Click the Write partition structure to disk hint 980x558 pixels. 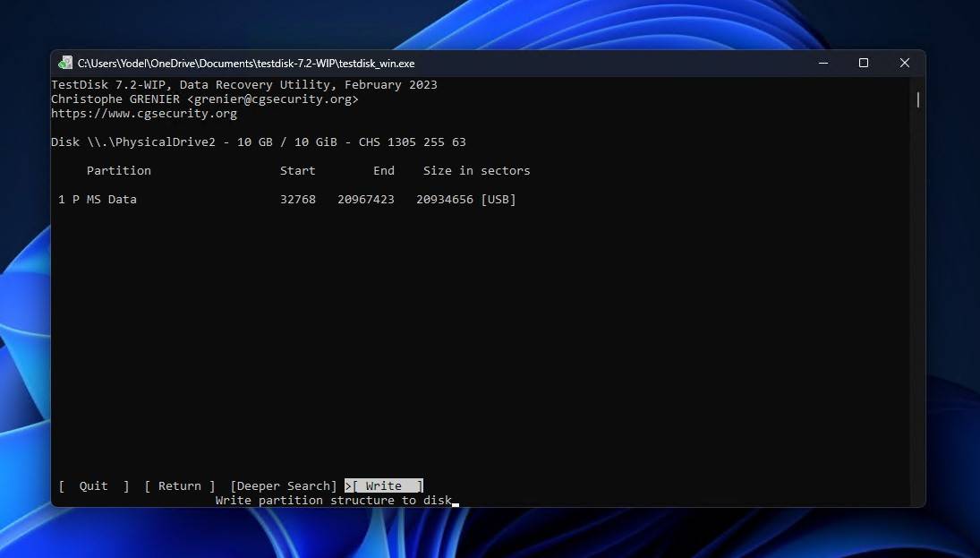click(333, 501)
